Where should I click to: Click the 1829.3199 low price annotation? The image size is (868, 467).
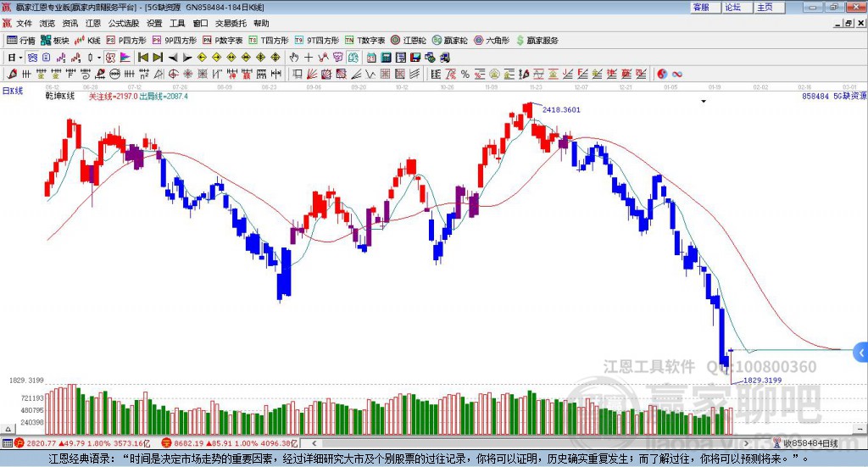click(x=762, y=381)
